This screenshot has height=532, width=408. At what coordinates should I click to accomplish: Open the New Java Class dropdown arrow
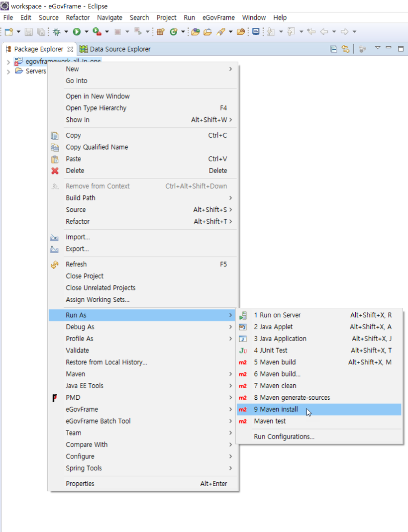(183, 32)
